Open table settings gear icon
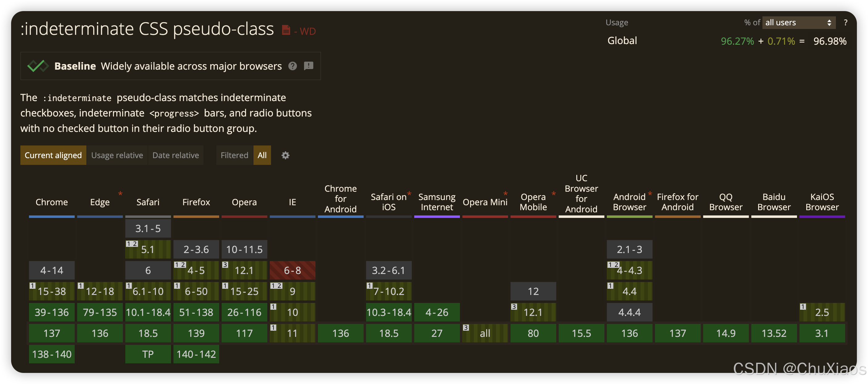 286,155
